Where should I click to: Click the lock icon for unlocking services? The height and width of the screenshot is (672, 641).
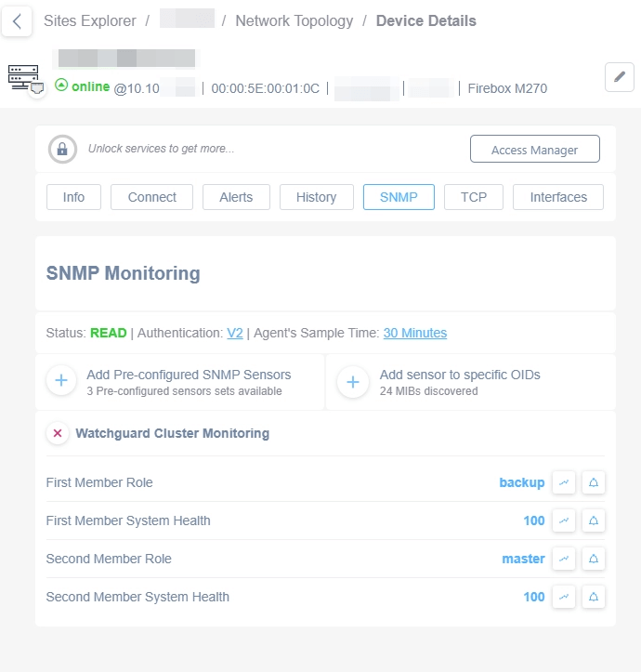click(x=62, y=149)
